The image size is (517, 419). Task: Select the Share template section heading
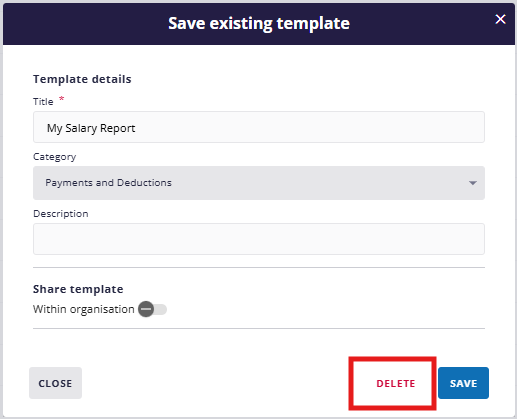78,289
